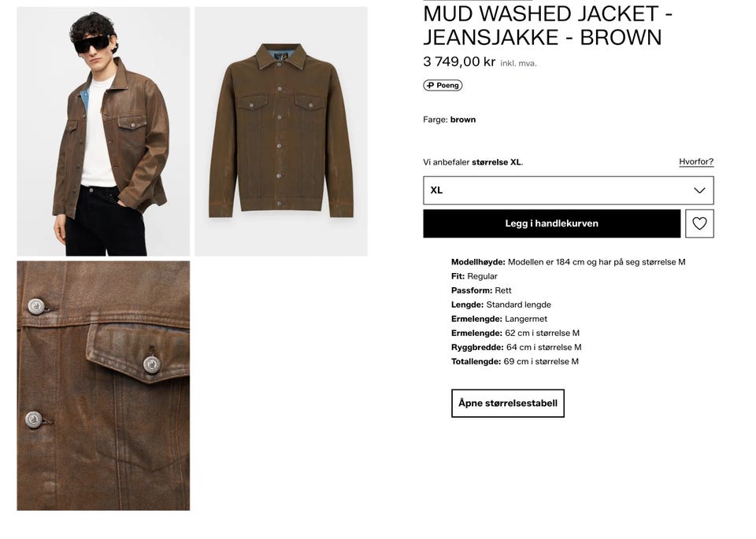This screenshot has width=756, height=539.
Task: Click the Farge: brown color label
Action: tap(450, 120)
